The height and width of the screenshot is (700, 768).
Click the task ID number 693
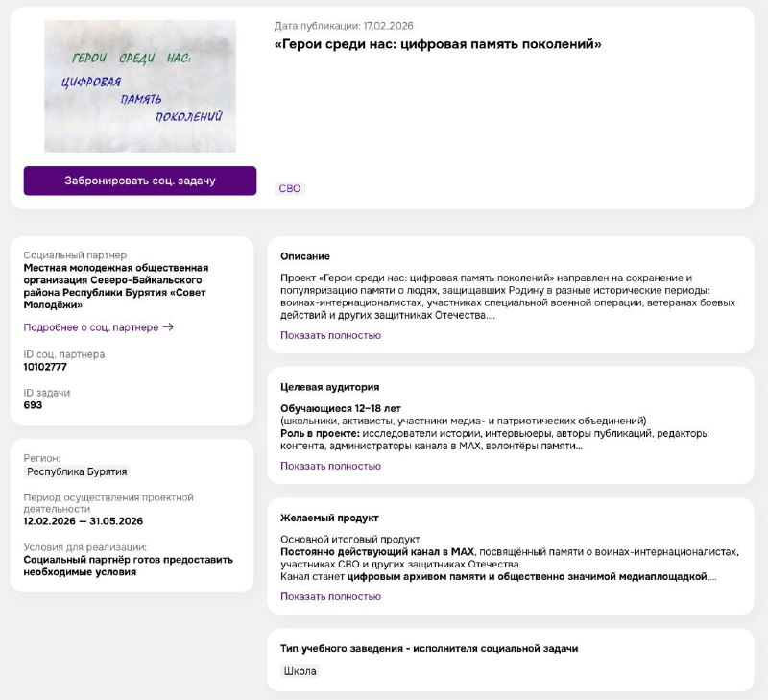click(33, 405)
